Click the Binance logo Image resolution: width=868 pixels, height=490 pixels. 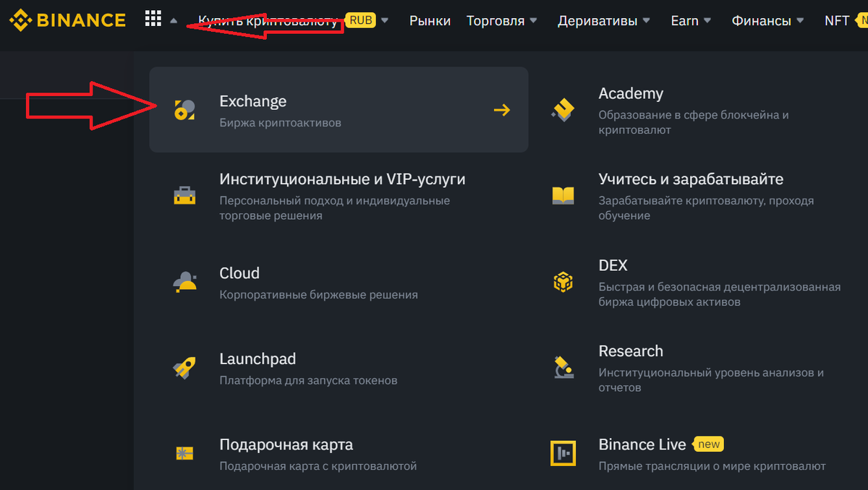pos(67,20)
